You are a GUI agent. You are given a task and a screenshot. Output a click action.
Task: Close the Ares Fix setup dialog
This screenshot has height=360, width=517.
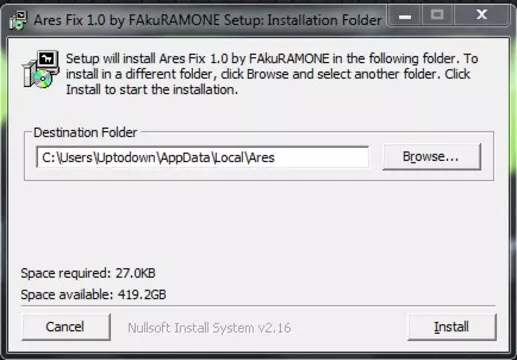[481, 16]
